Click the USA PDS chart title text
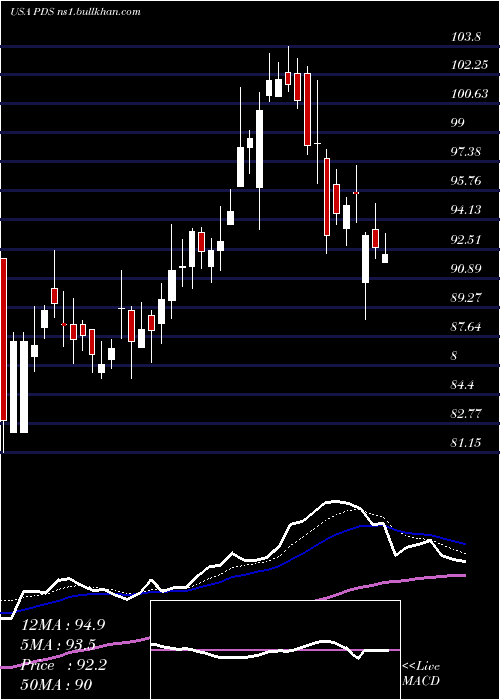The image size is (500, 700). [75, 11]
